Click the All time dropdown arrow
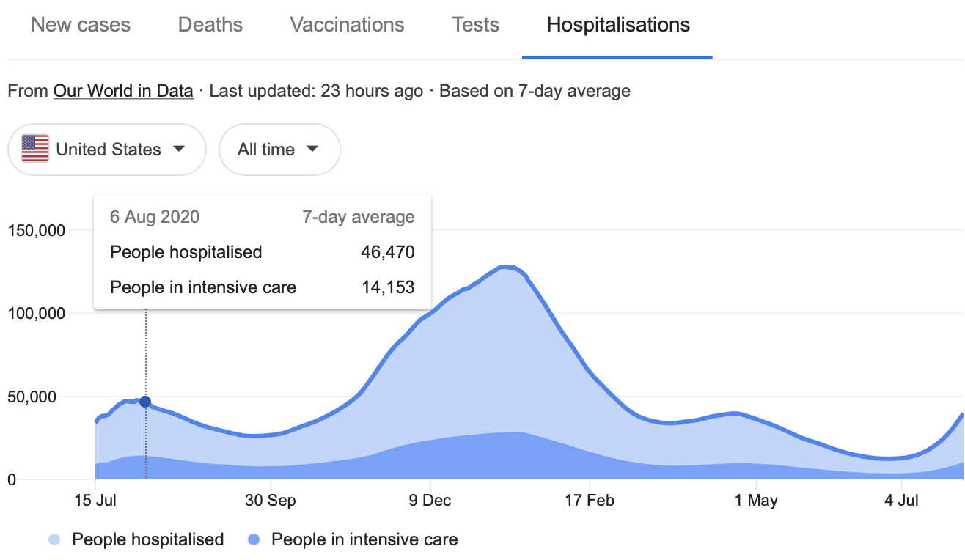The width and height of the screenshot is (965, 560). click(312, 149)
